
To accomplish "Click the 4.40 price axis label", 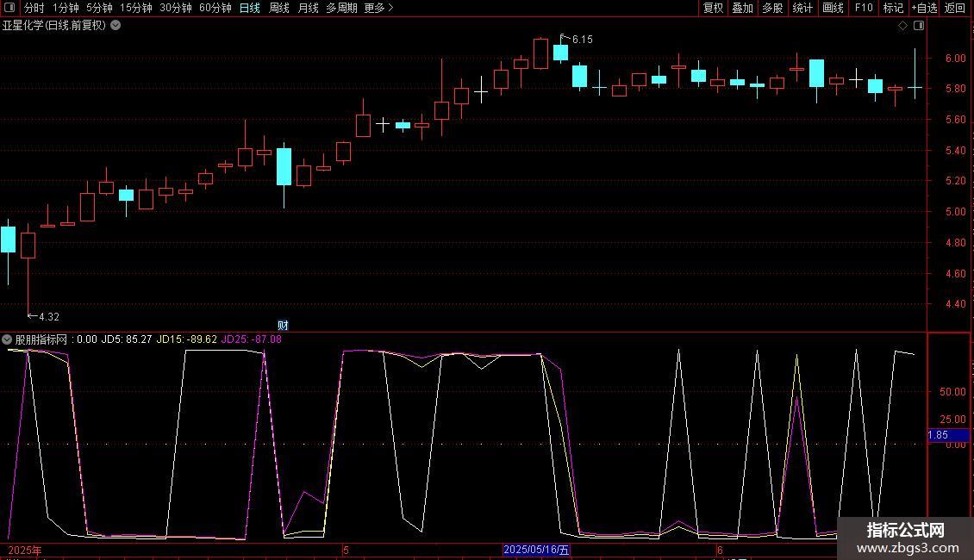I will click(955, 304).
